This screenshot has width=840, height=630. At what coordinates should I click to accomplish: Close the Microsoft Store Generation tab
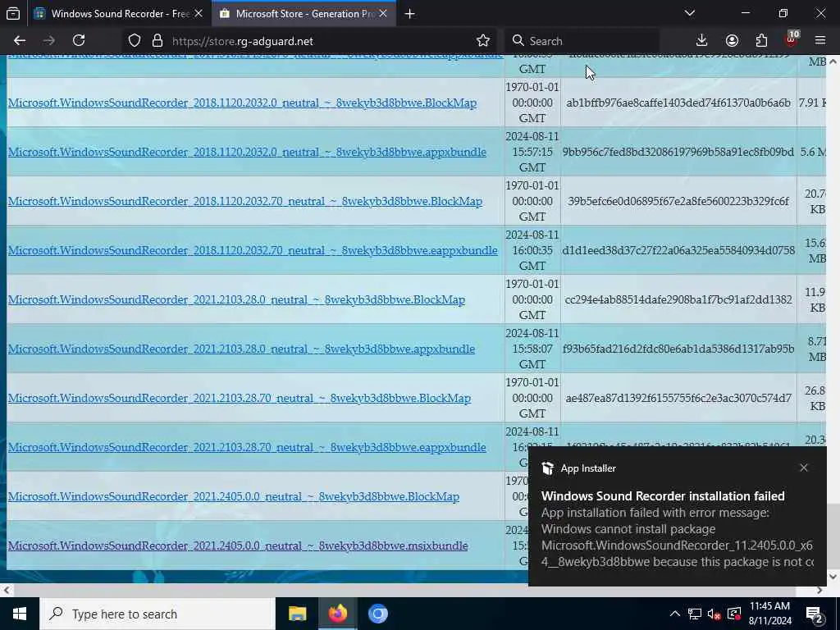coord(383,14)
